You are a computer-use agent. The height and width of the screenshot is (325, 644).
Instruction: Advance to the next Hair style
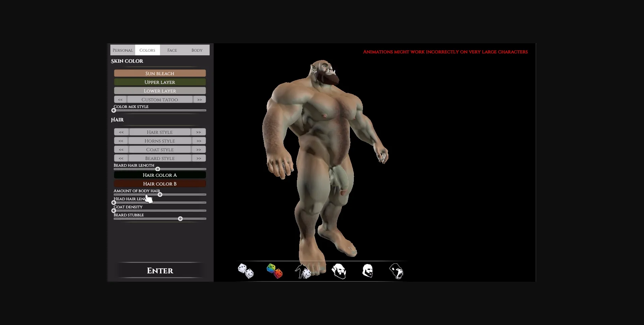point(199,132)
